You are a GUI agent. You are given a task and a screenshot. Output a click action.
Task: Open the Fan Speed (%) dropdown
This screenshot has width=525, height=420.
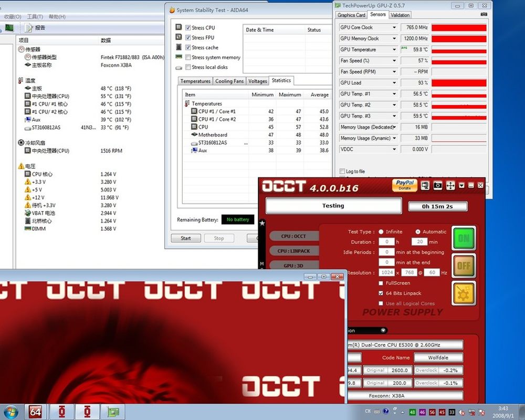394,60
